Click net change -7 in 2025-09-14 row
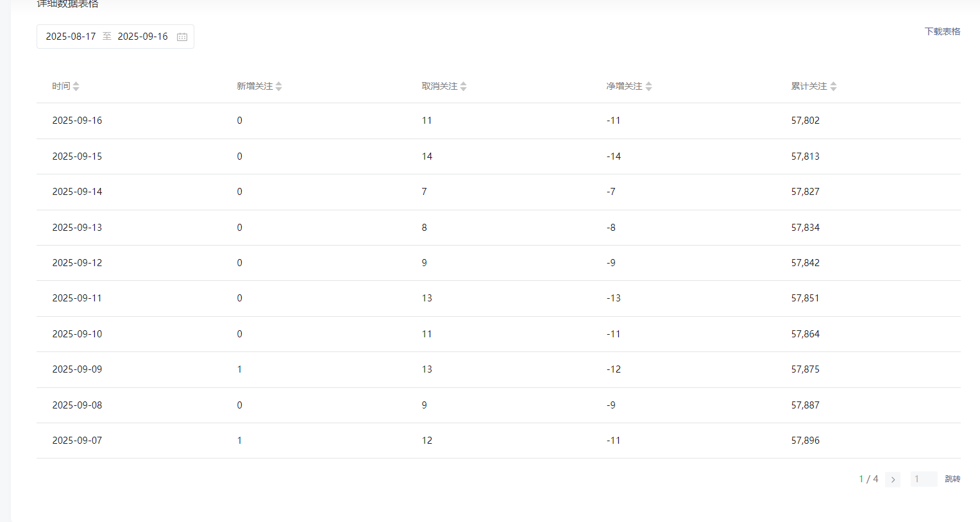This screenshot has height=522, width=980. [611, 192]
